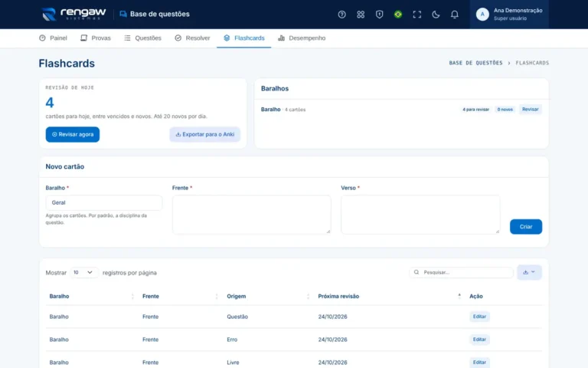
Task: Click the Baralho deck name in Baralhos list
Action: click(x=270, y=110)
